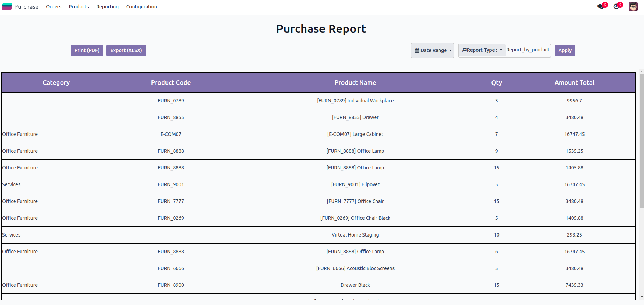644x305 pixels.
Task: Click the Purchase app logo icon
Action: click(x=7, y=7)
